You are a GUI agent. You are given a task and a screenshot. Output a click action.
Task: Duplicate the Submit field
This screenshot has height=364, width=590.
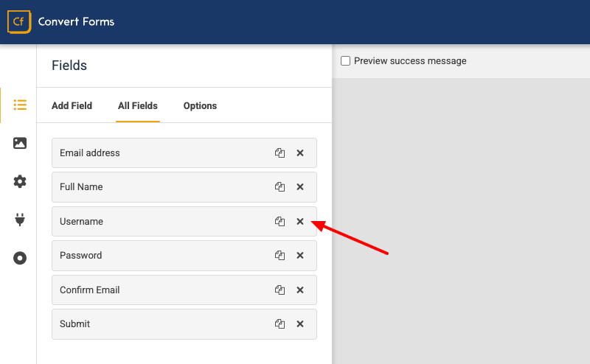pos(280,323)
